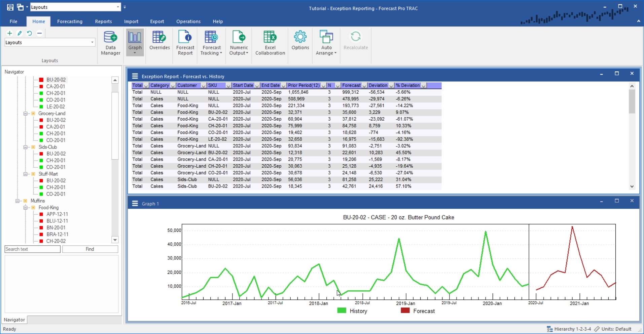Image resolution: width=644 pixels, height=334 pixels.
Task: Click the Search text input field
Action: tap(32, 249)
